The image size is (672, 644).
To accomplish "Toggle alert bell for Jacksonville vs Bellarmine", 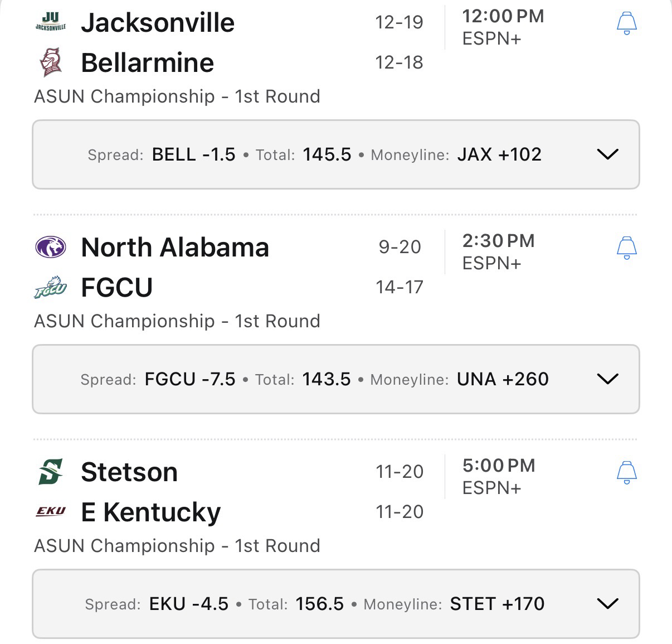I will pos(626,23).
